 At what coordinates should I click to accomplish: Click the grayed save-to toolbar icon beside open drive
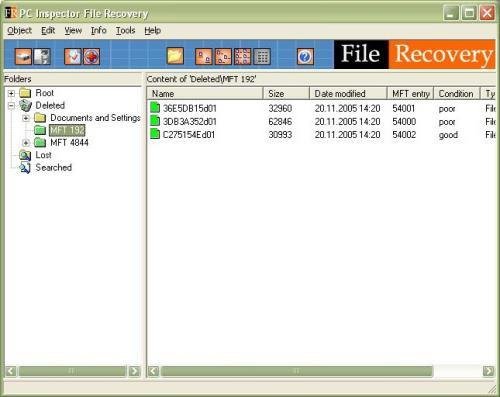pyautogui.click(x=42, y=56)
